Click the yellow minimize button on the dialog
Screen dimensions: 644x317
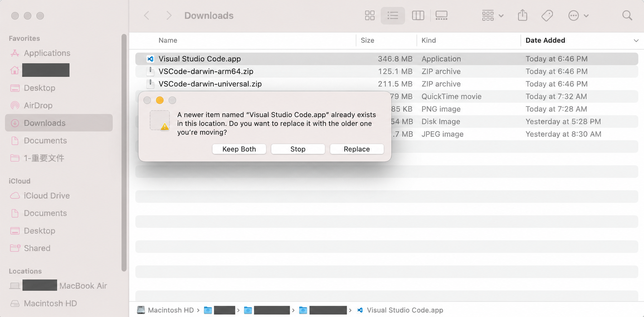tap(160, 100)
